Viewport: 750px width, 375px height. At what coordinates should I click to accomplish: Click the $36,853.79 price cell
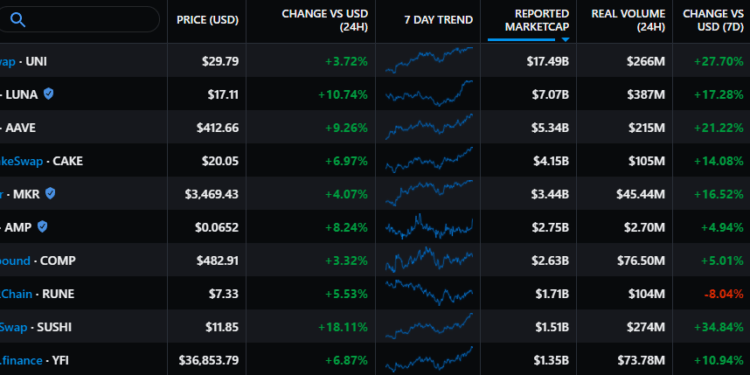click(x=209, y=360)
